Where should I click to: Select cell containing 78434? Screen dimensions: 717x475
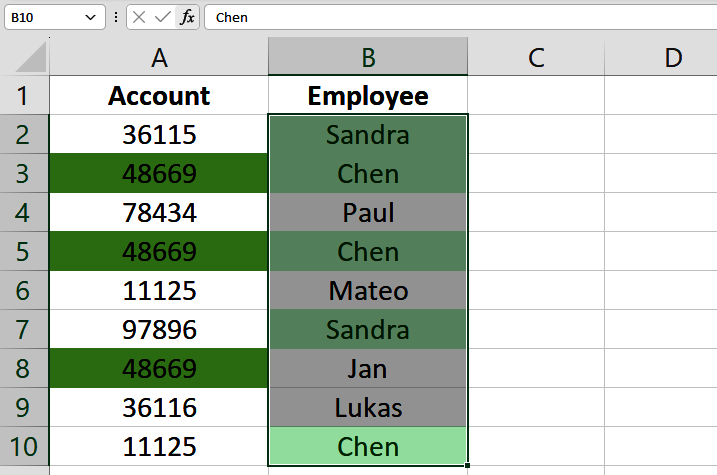click(159, 213)
